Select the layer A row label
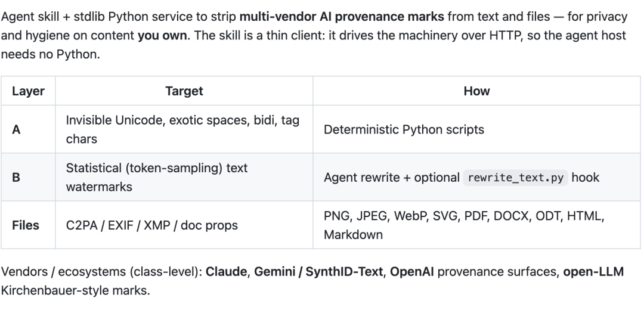The height and width of the screenshot is (310, 644). point(16,130)
